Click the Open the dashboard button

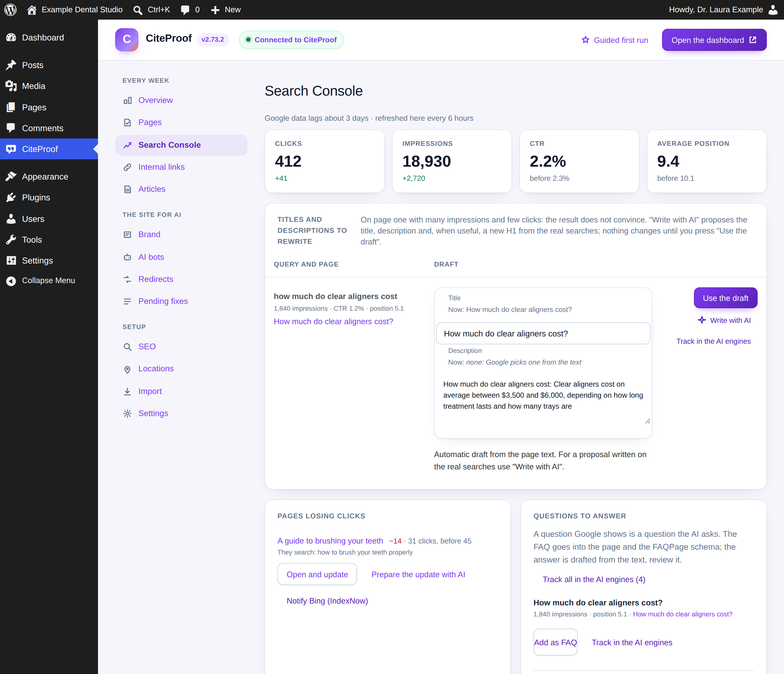click(714, 40)
